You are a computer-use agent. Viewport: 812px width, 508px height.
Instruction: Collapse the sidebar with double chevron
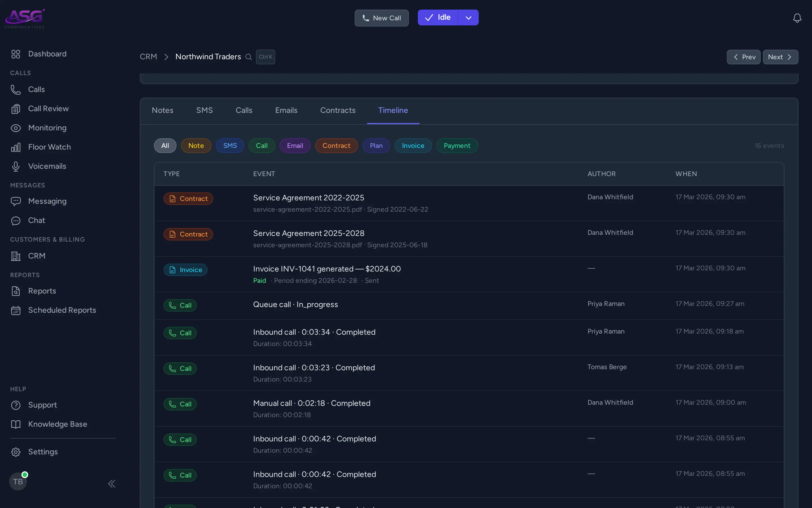(112, 483)
